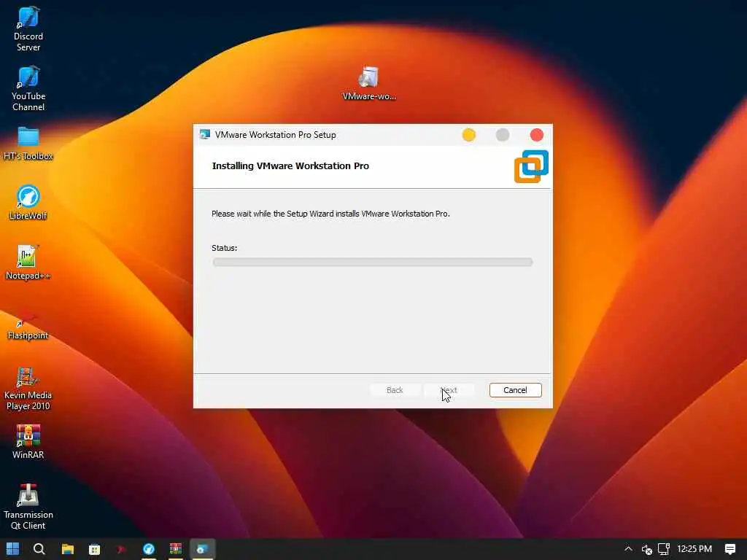The image size is (747, 560).
Task: Open File Explorer from the taskbar
Action: pos(68,549)
